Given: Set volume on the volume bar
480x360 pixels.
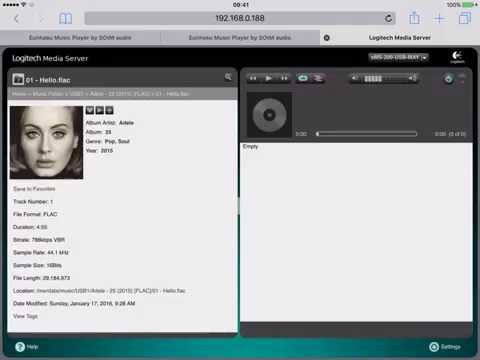Looking at the screenshot, I should click(x=385, y=79).
